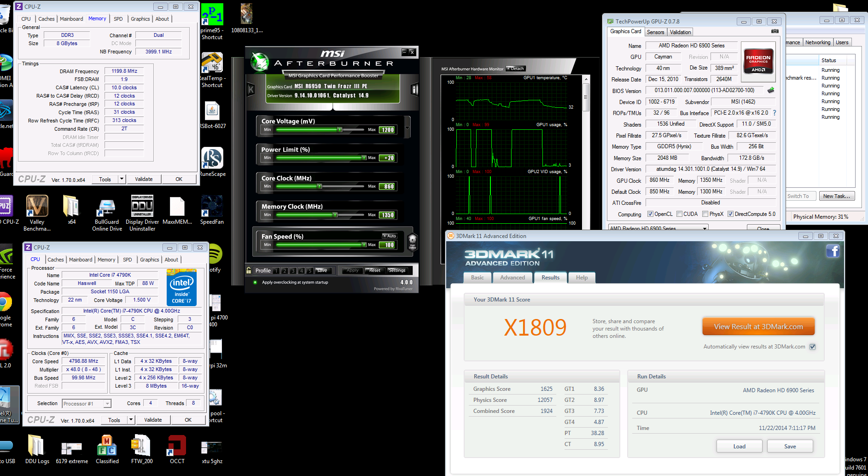Click the Afterburner Reset button

[374, 270]
